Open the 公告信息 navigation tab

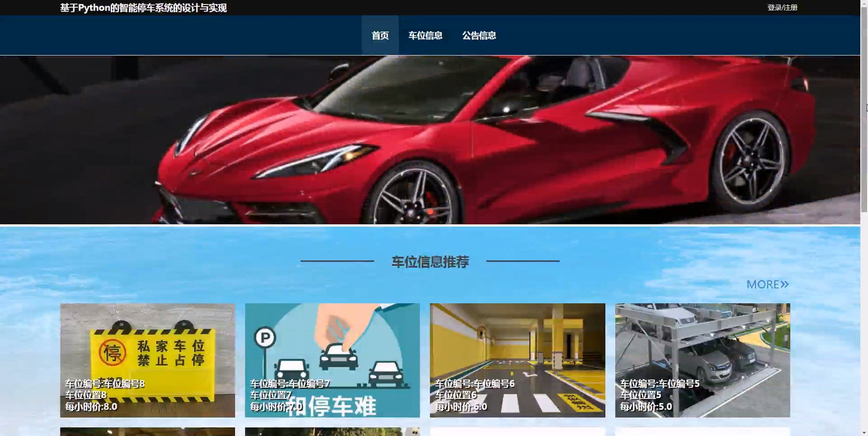[x=479, y=35]
